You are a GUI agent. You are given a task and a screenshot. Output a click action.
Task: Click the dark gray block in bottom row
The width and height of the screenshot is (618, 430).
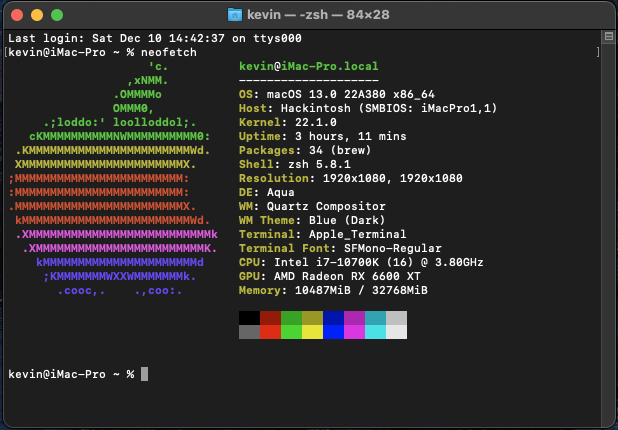[x=249, y=332]
